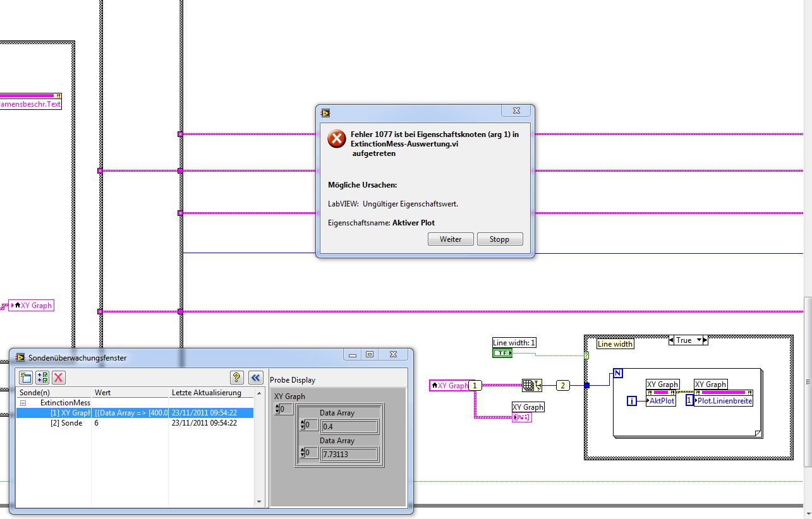The width and height of the screenshot is (812, 519).
Task: Click the 'Line width: 1' label
Action: pyautogui.click(x=514, y=342)
